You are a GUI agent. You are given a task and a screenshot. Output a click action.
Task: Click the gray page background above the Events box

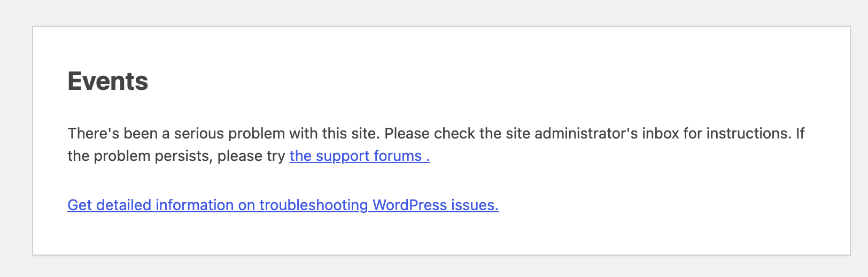click(434, 12)
